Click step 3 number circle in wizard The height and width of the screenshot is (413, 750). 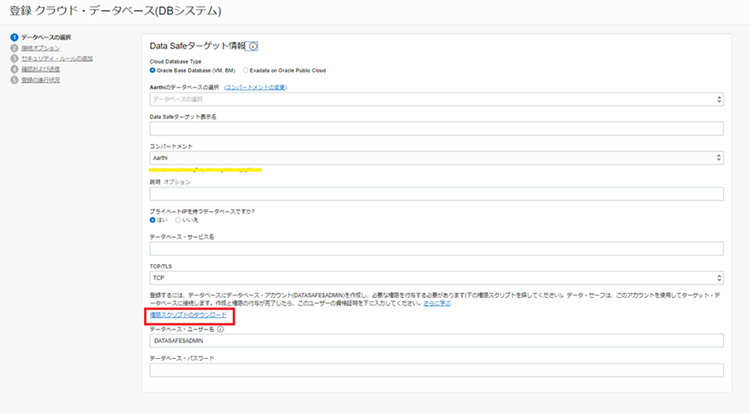(14, 58)
